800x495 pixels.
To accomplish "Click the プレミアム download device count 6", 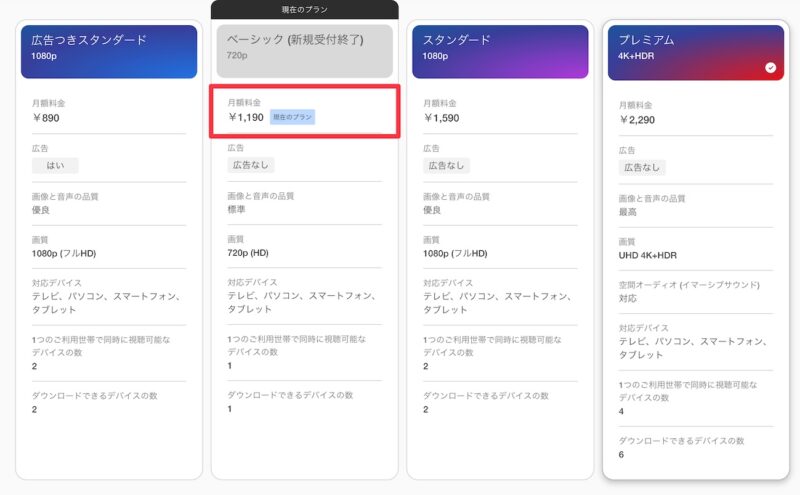I will tap(622, 455).
